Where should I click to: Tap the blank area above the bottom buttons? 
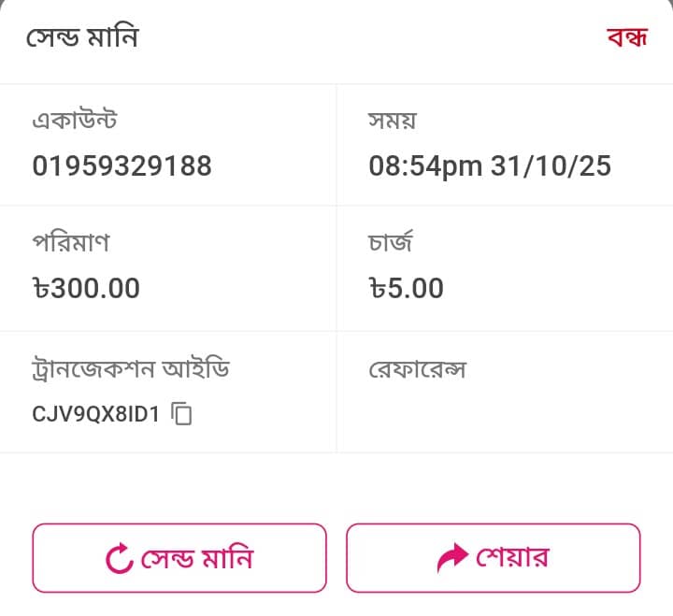pyautogui.click(x=336, y=488)
